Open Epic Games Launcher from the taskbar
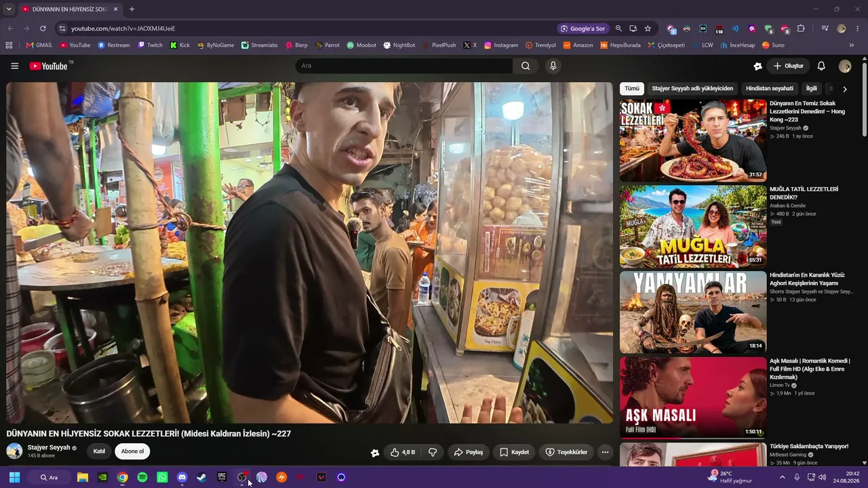The image size is (868, 488). coord(222,477)
